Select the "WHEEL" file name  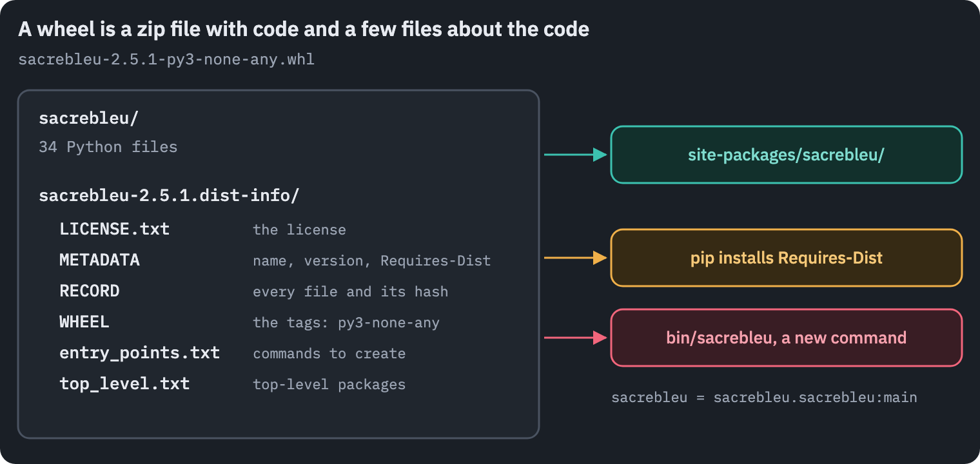click(84, 322)
